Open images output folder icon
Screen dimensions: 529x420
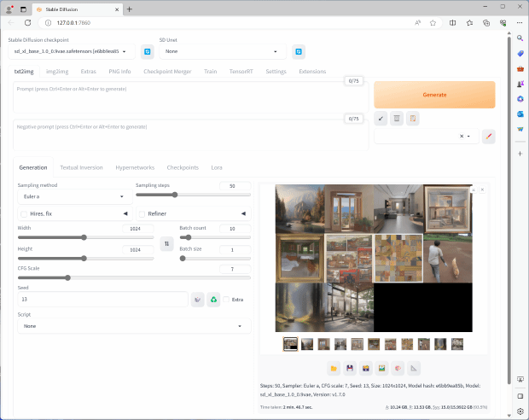(x=334, y=368)
